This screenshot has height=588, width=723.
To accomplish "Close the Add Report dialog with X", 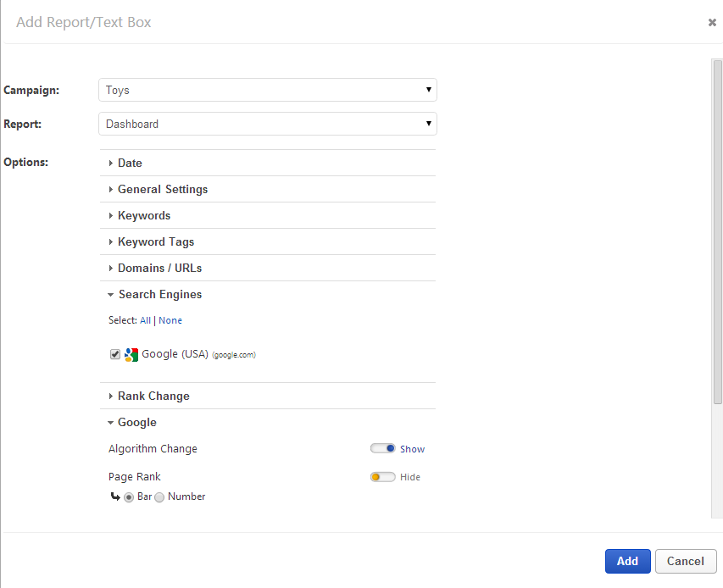I will [712, 23].
